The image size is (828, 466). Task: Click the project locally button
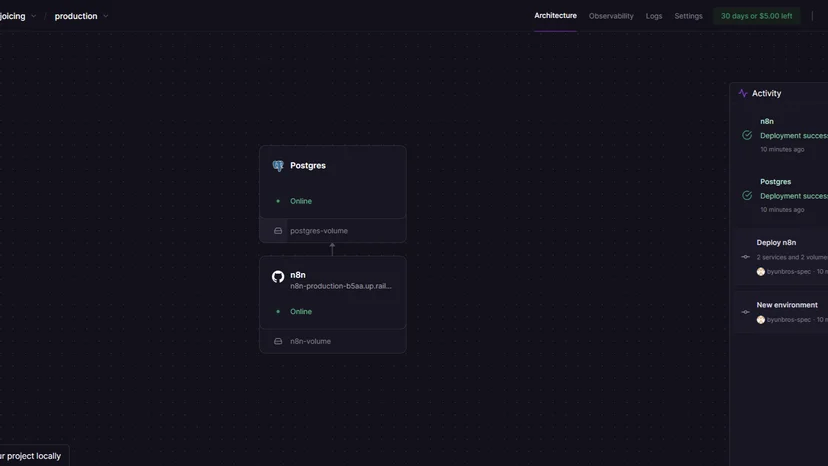coord(33,455)
